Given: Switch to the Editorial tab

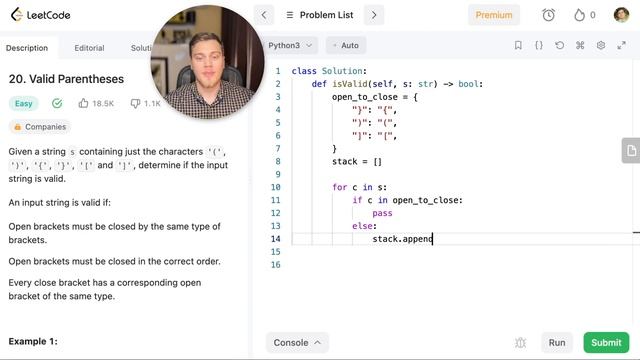Looking at the screenshot, I should (x=89, y=48).
